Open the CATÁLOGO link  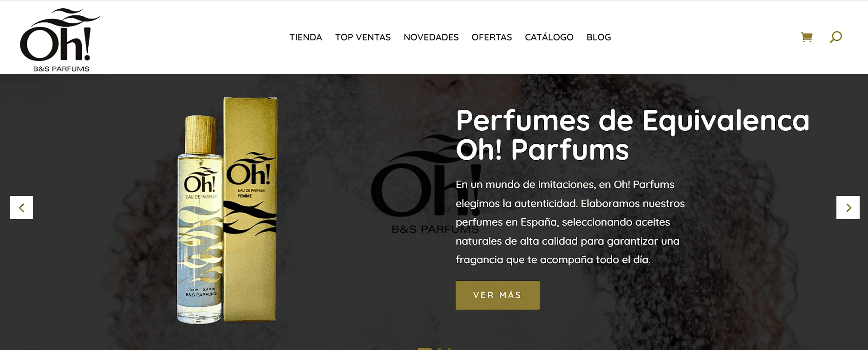pyautogui.click(x=549, y=37)
